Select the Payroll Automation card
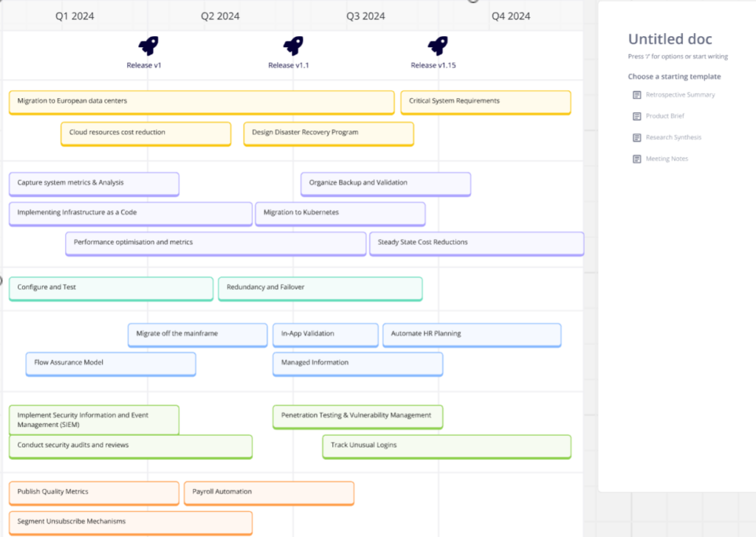Screen dimensions: 756x537 269,492
